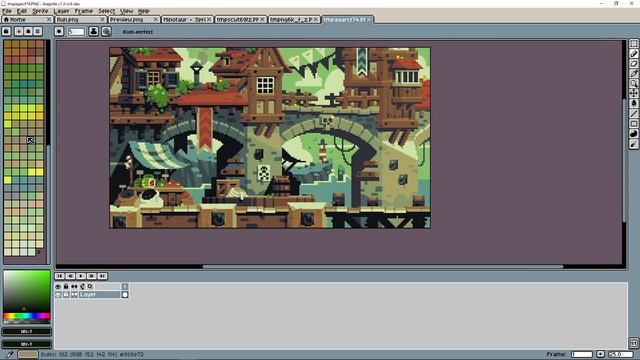Image resolution: width=640 pixels, height=360 pixels.
Task: Select the Rectangular Marquee tool
Action: (x=633, y=44)
